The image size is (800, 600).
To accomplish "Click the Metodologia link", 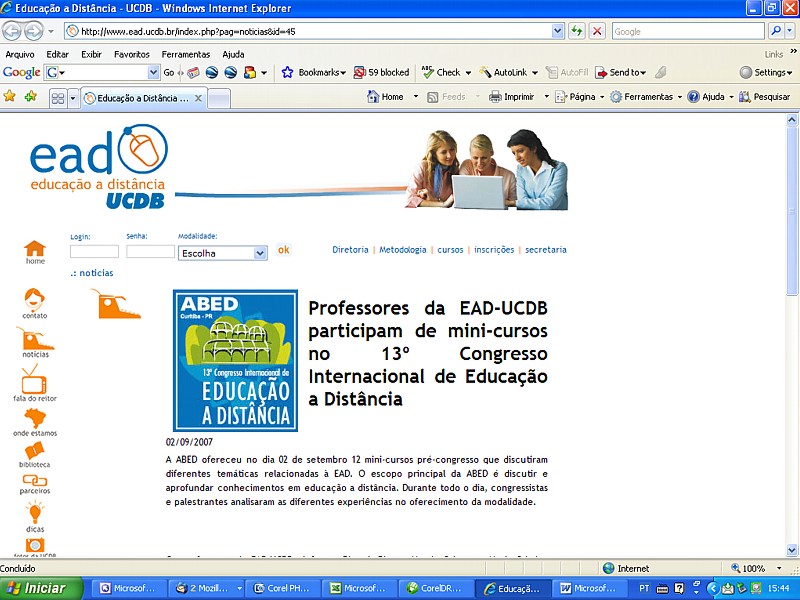I will tap(402, 250).
